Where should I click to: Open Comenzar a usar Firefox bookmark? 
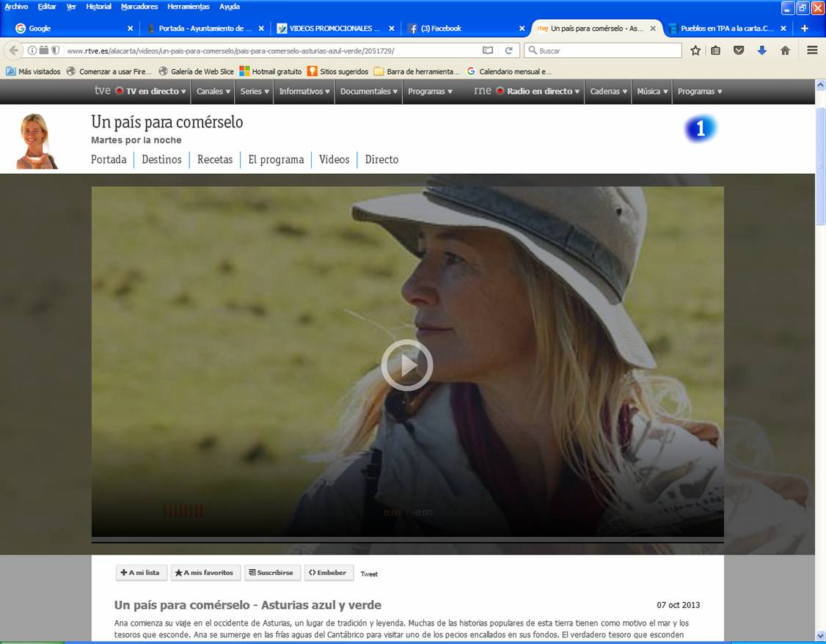(x=109, y=72)
